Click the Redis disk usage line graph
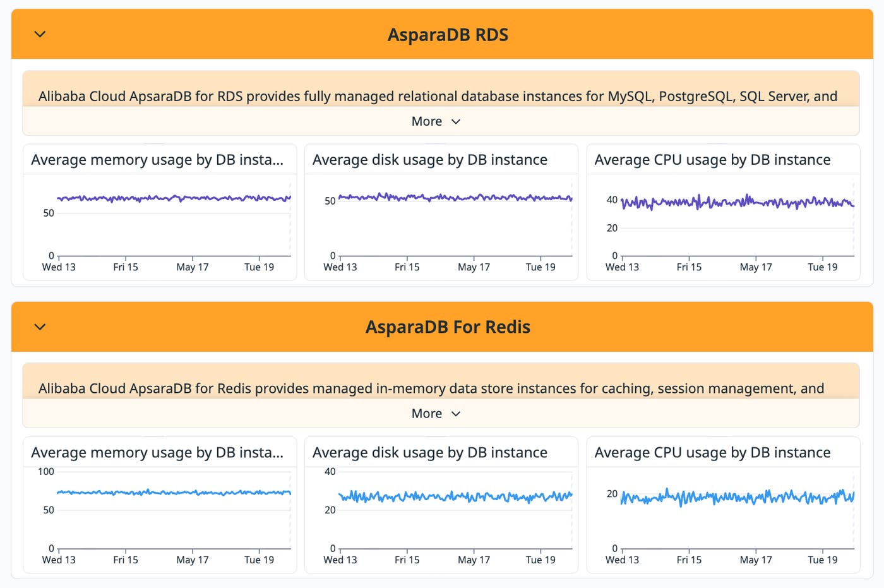 [455, 496]
